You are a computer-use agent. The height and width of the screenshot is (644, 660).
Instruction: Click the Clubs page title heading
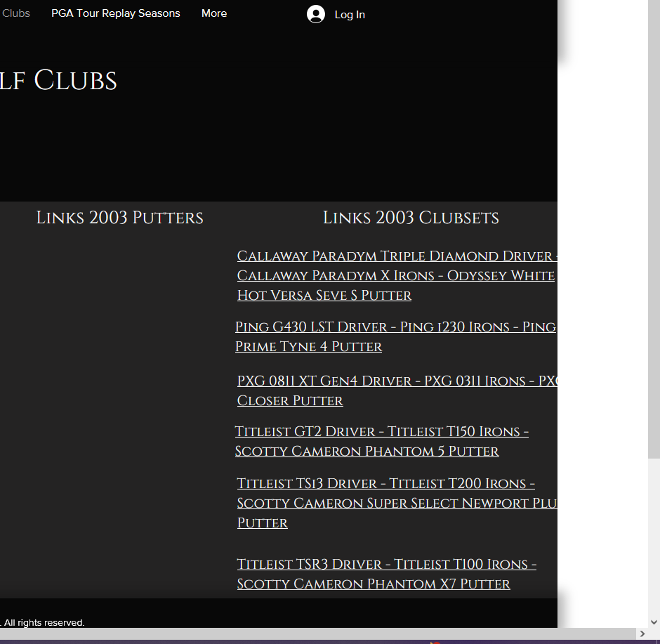[x=58, y=81]
